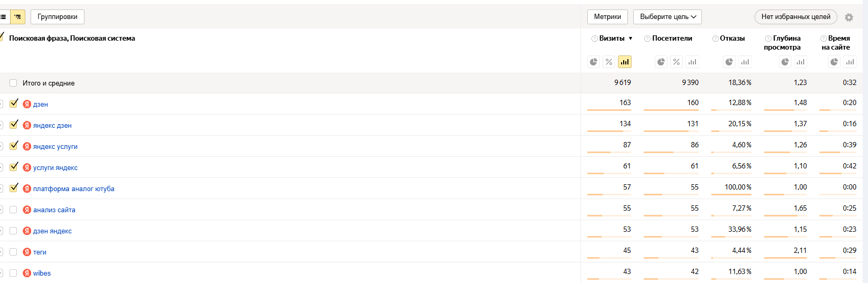Viewport: 868px width, 283px height.
Task: Check the wibes row checkbox
Action: 13,273
